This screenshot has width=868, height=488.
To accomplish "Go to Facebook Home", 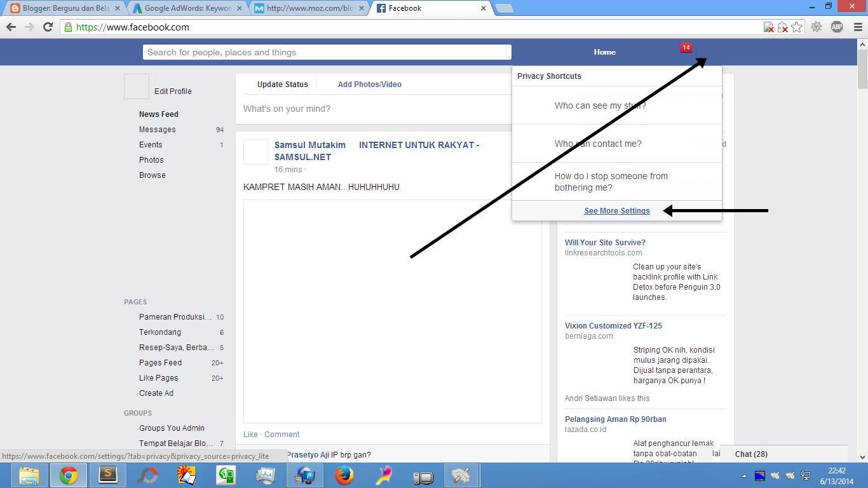I will [x=604, y=52].
